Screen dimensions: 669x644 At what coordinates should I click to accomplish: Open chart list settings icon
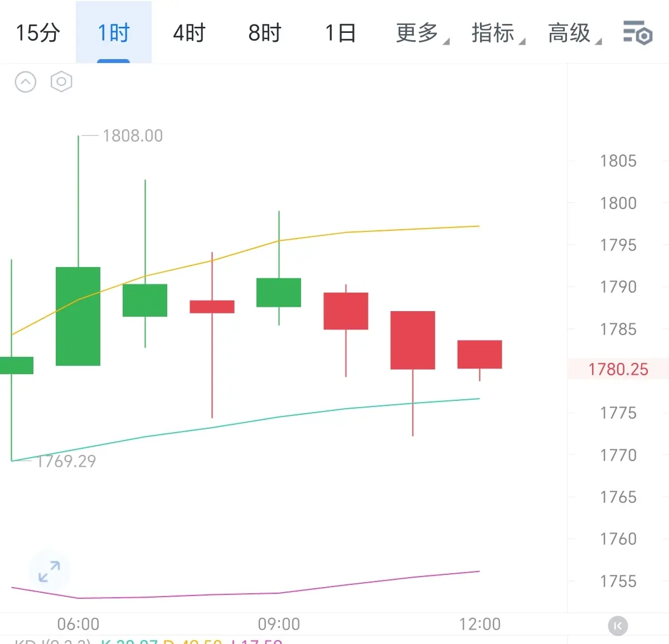point(637,33)
